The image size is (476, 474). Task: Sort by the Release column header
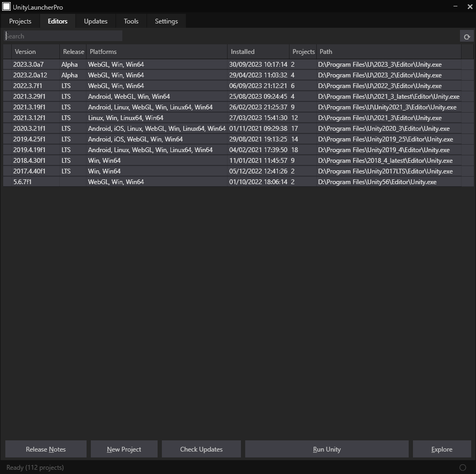point(73,52)
